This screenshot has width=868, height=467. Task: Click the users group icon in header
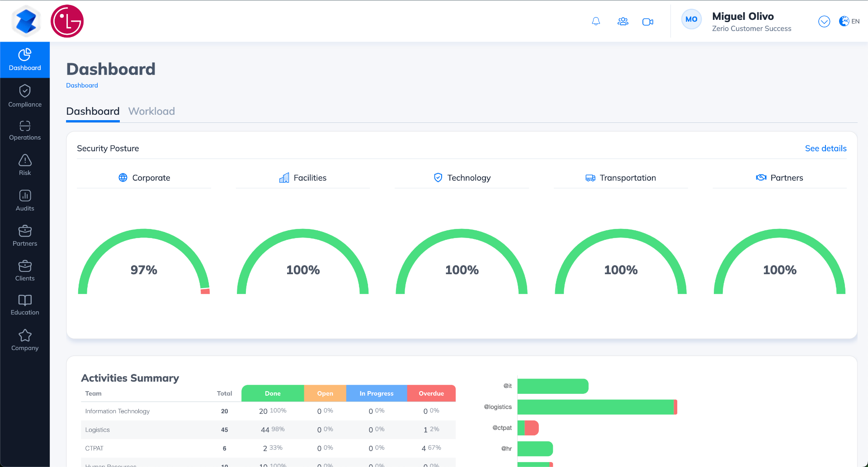click(x=623, y=21)
